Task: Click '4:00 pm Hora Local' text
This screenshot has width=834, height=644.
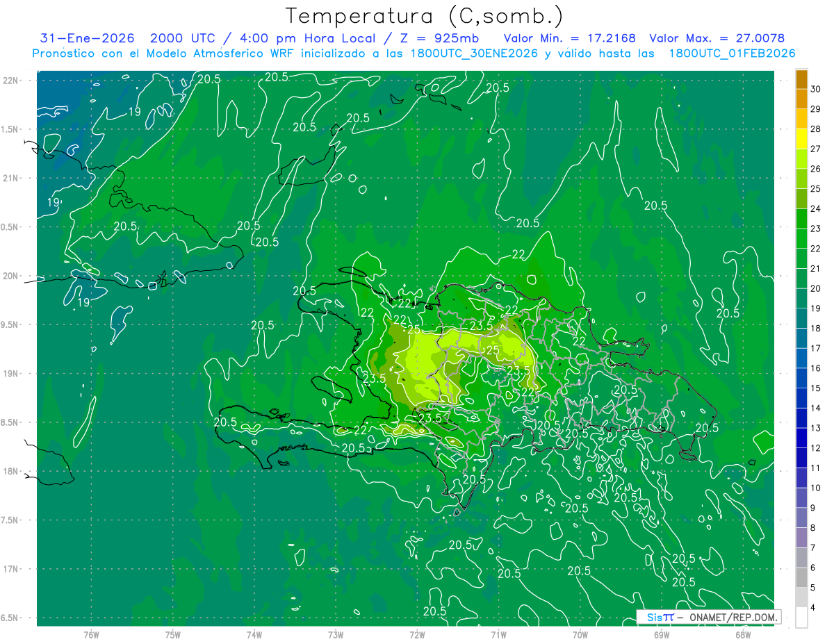Action: point(306,39)
